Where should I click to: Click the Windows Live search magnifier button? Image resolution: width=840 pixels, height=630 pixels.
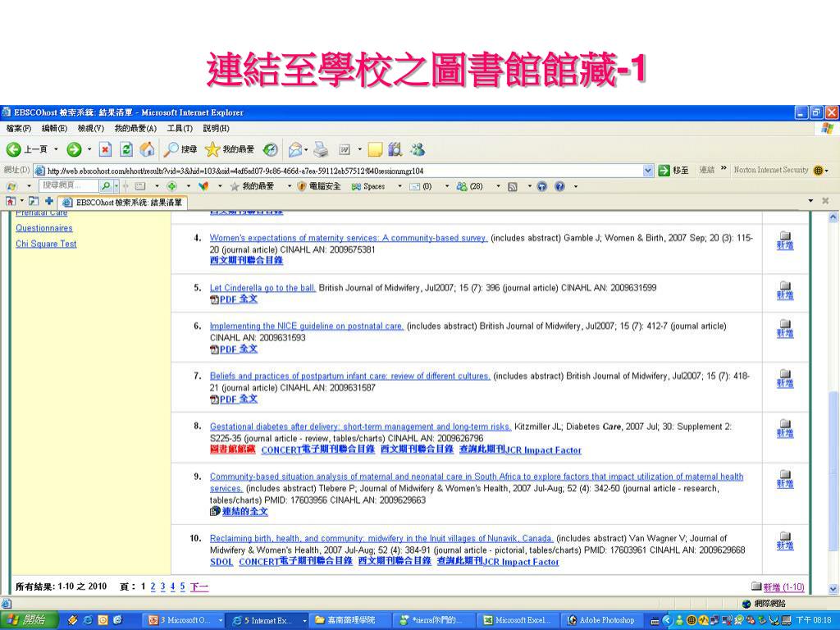[106, 186]
